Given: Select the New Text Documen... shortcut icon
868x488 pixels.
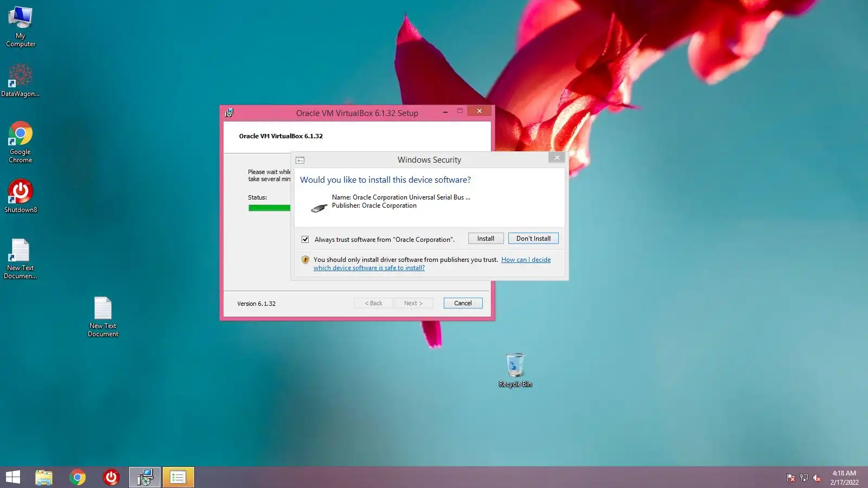Looking at the screenshot, I should pos(20,259).
